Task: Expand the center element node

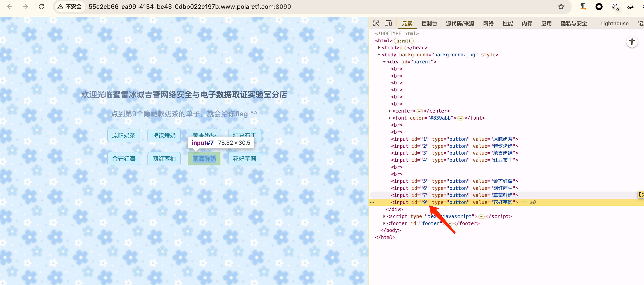Action: pos(389,111)
